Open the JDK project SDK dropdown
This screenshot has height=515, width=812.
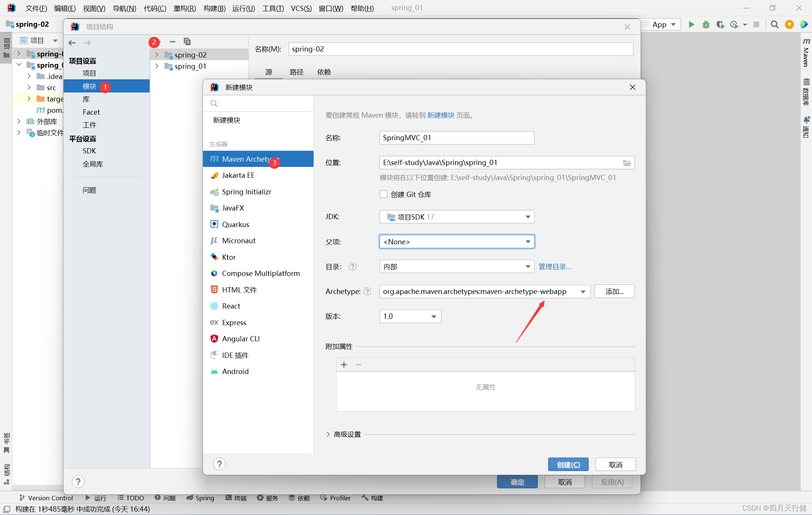point(456,217)
